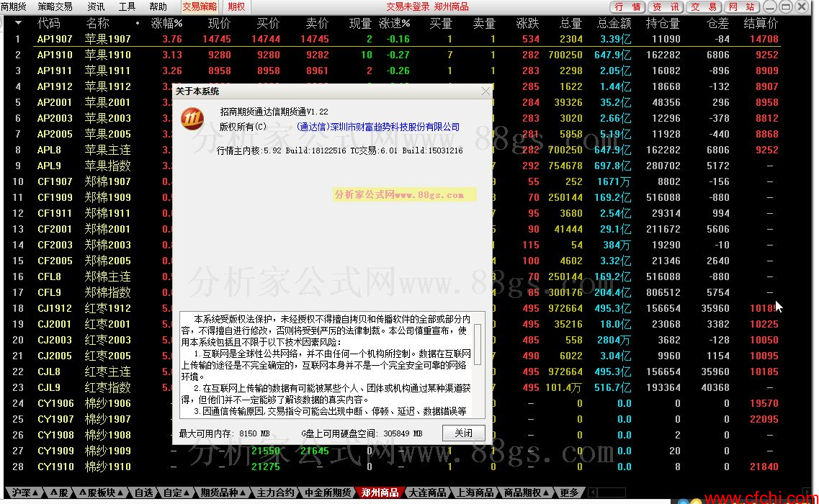Open the 资讯 menu
This screenshot has width=819, height=504.
pos(96,6)
